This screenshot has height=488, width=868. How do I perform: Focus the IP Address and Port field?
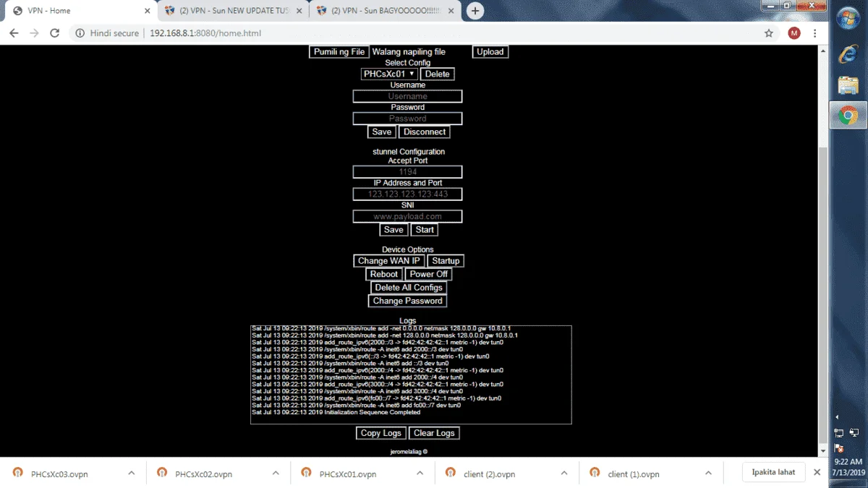pos(407,194)
